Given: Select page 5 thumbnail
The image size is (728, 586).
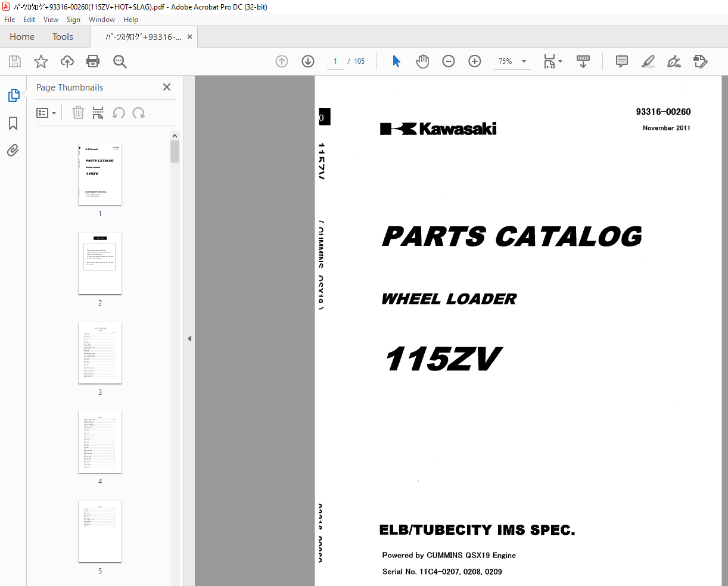Looking at the screenshot, I should click(100, 532).
